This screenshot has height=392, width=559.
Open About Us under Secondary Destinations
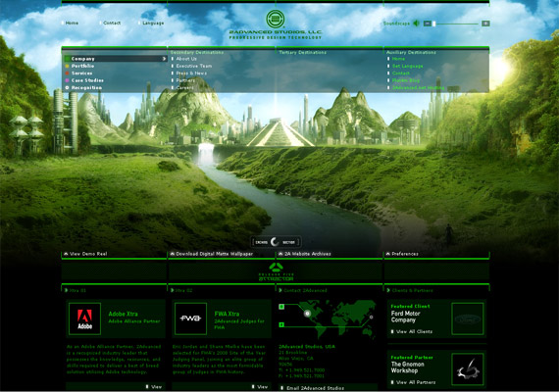pyautogui.click(x=186, y=59)
